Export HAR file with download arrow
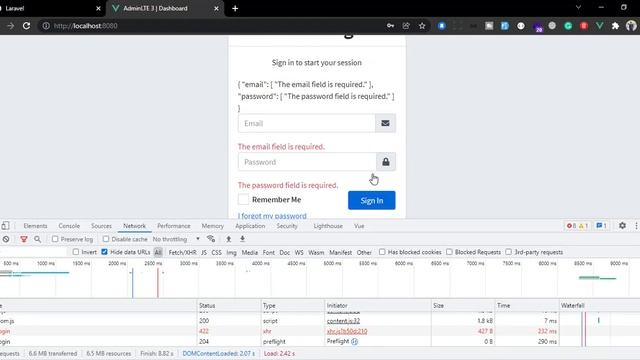 pos(242,239)
